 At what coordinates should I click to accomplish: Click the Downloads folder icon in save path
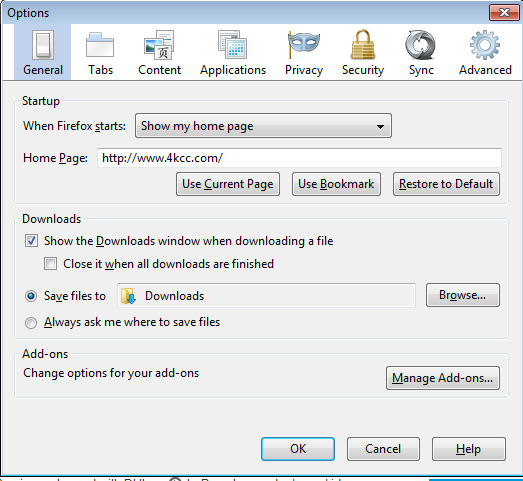coord(128,296)
